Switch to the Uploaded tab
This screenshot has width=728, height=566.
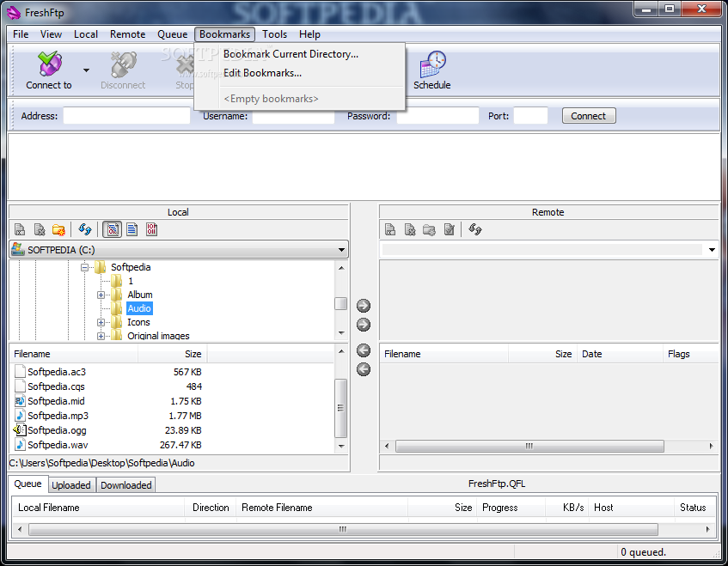(x=71, y=485)
